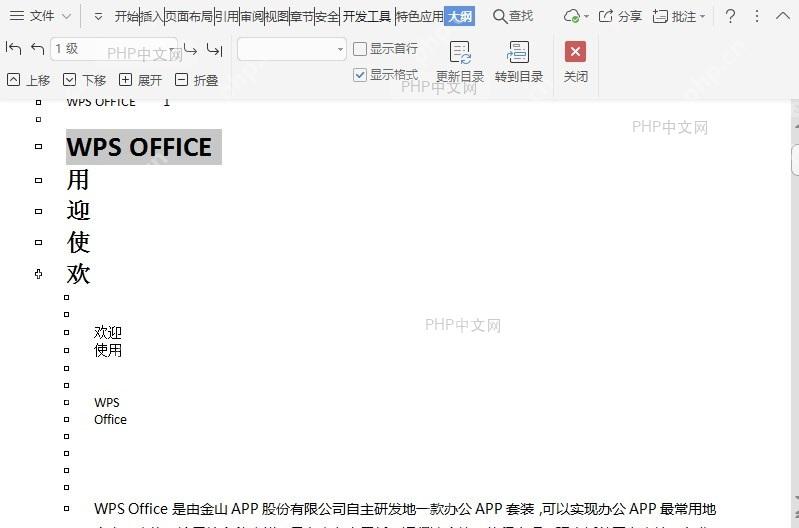Switch to the 视图 tab
Image resolution: width=799 pixels, height=528 pixels.
tap(277, 17)
